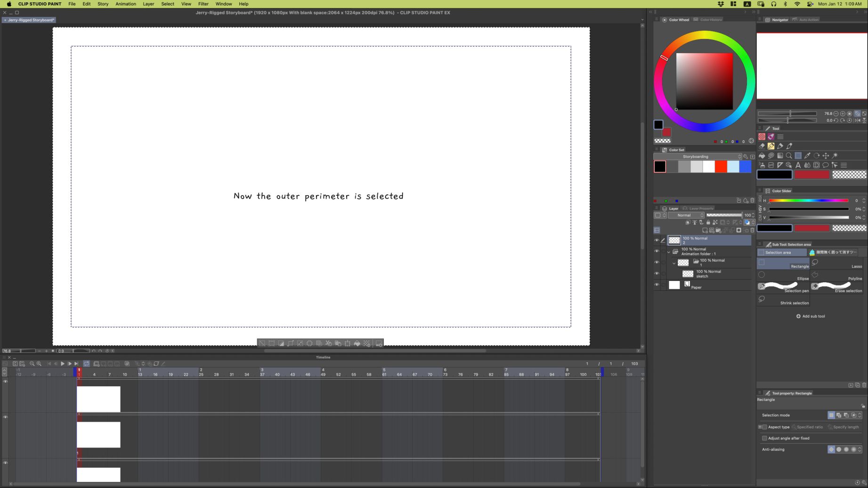This screenshot has height=488, width=868.
Task: Toggle visibility of the sketch layer
Action: click(x=657, y=273)
